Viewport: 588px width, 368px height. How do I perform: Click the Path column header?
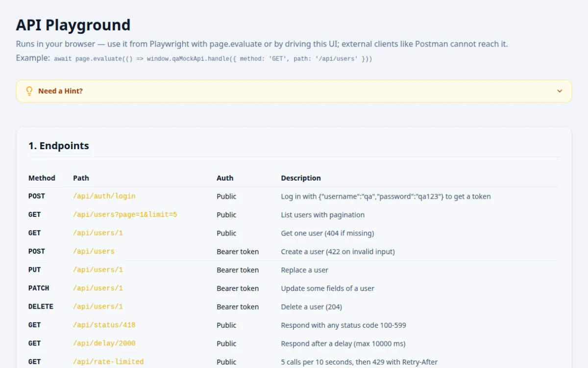pos(81,178)
